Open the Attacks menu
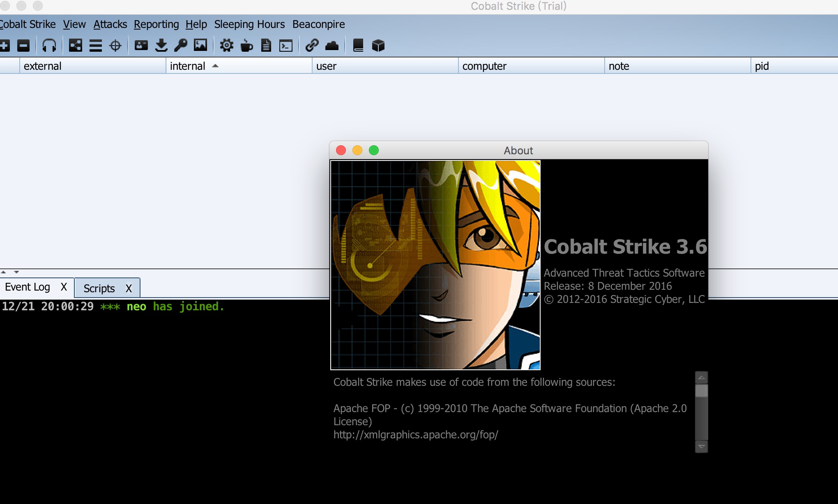Viewport: 838px width, 504px height. (110, 24)
